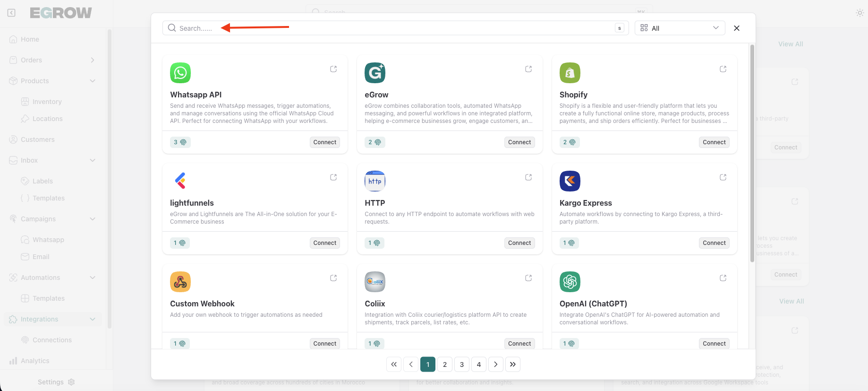Click the OpenAI ChatGPT logo icon

(570, 282)
